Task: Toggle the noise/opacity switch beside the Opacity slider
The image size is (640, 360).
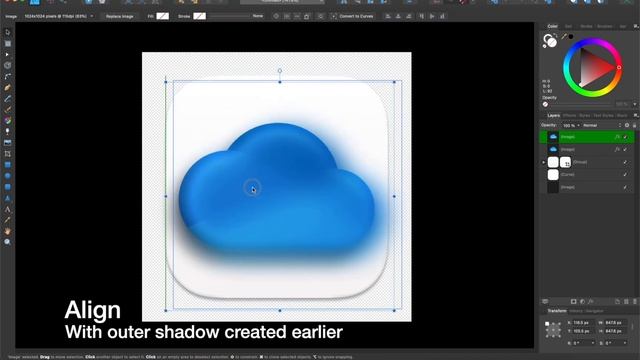Action: tap(546, 104)
